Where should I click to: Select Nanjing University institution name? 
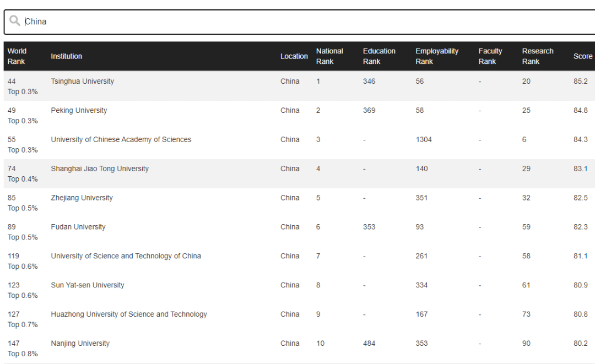pos(80,344)
